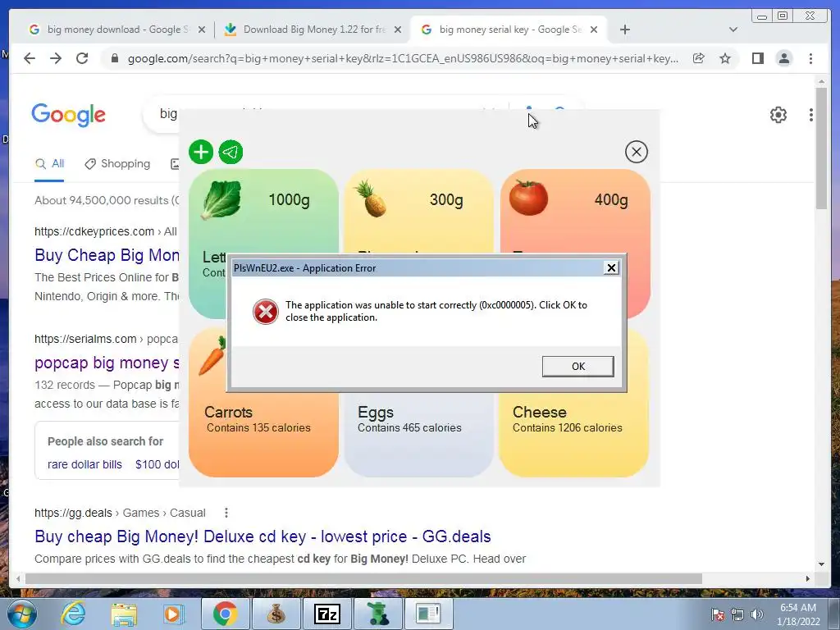Click the share page icon in address bar
The height and width of the screenshot is (630, 840).
[x=698, y=58]
